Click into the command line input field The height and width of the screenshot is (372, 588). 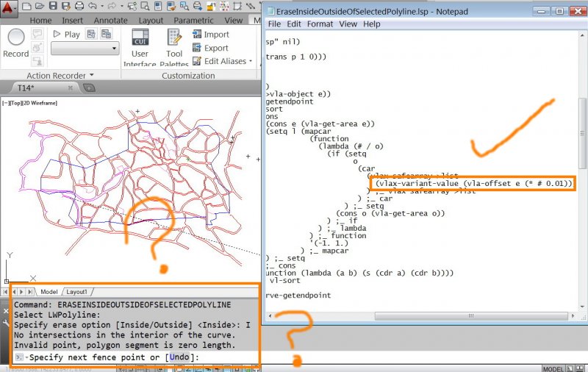[136, 357]
